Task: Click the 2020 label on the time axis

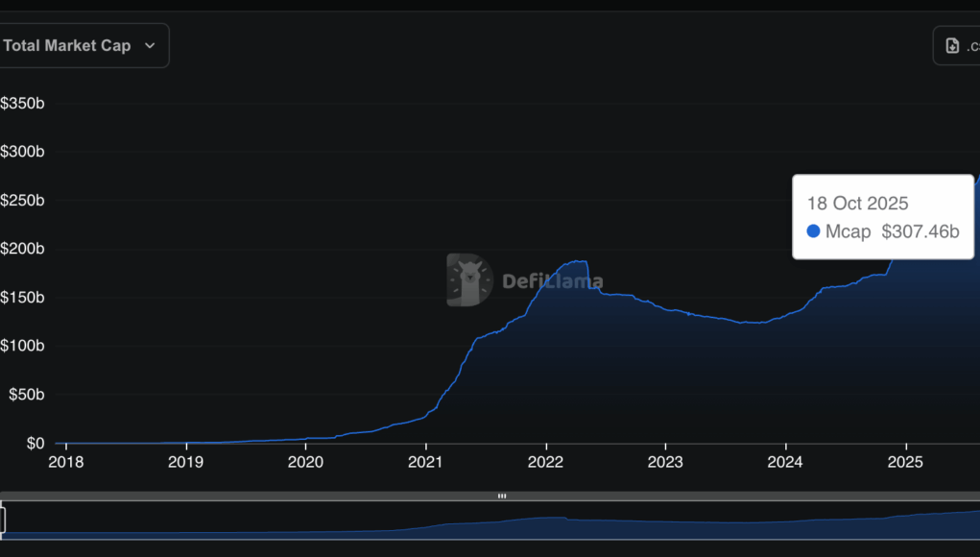Action: 305,462
